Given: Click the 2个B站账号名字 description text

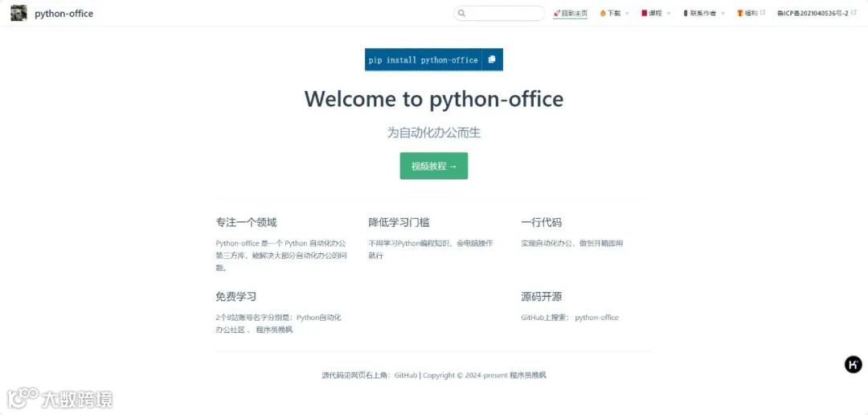Looking at the screenshot, I should coord(278,323).
